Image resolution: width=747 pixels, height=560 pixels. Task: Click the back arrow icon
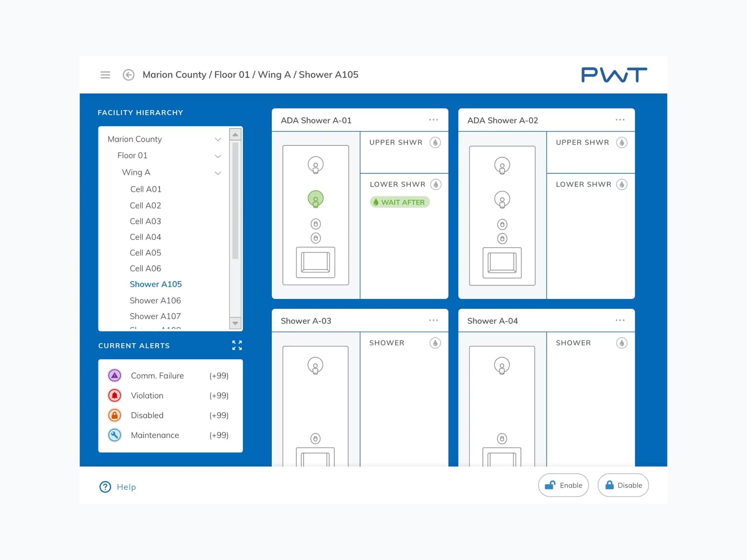(128, 75)
